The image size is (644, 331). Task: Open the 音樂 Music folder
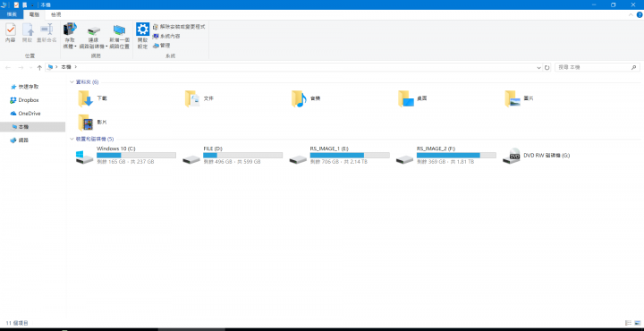(299, 99)
